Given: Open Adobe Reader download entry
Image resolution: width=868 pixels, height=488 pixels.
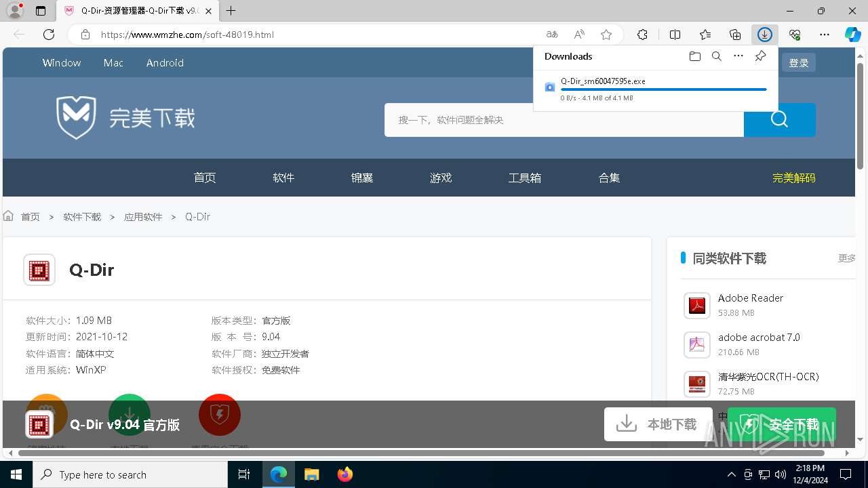Looking at the screenshot, I should click(751, 298).
